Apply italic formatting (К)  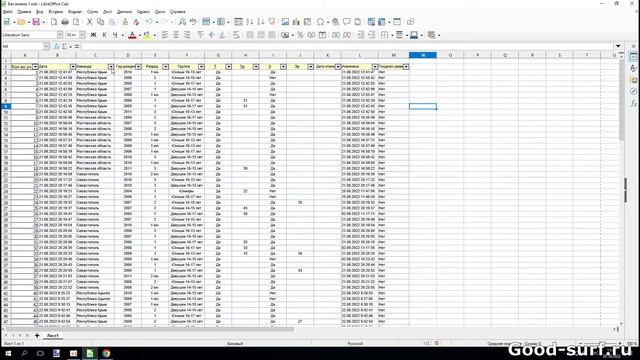(104, 35)
